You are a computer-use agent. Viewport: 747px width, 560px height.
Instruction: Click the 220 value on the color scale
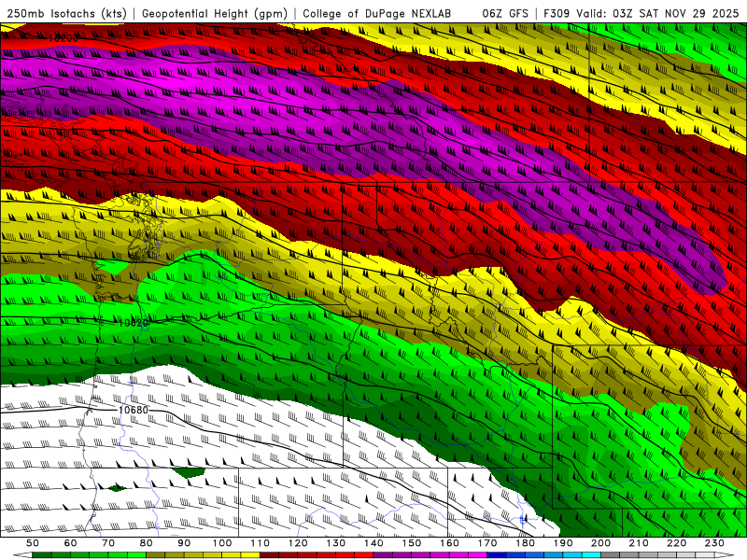(676, 543)
